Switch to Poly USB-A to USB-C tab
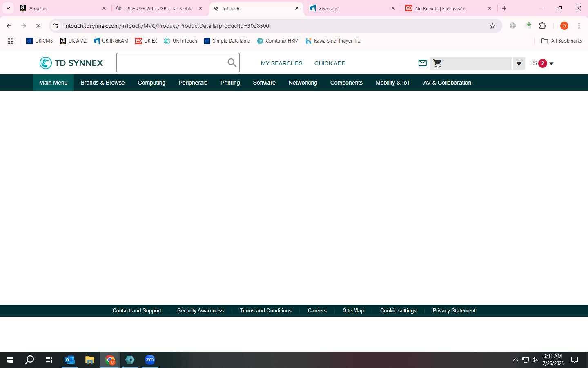 click(x=159, y=8)
